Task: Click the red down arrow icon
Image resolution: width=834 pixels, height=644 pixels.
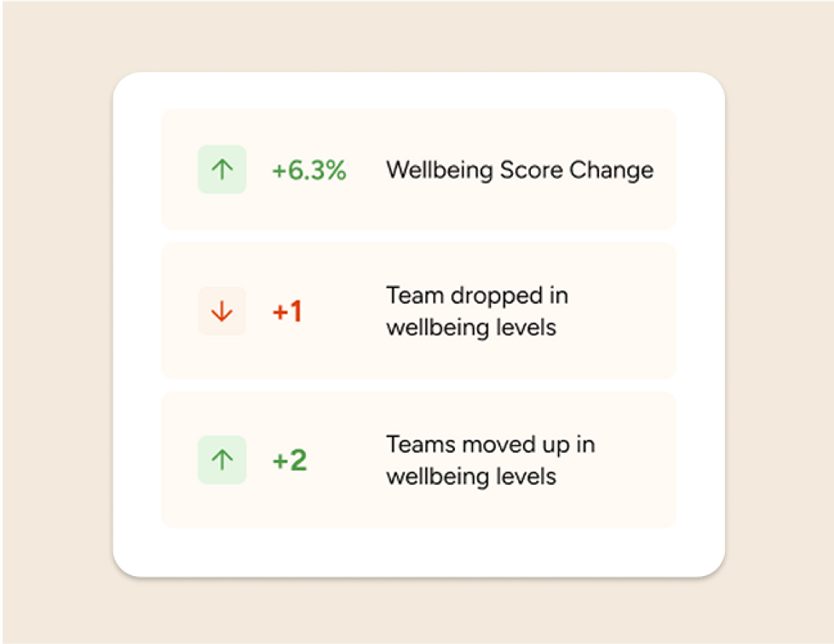Action: click(222, 311)
